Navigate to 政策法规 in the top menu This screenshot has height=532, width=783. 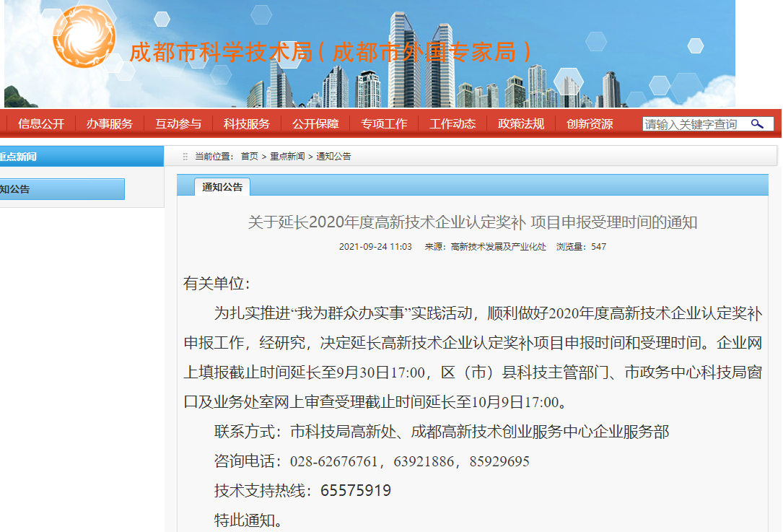tap(521, 124)
